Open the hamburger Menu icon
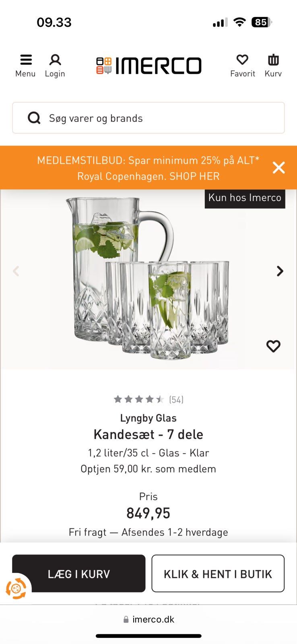Screen dimensions: 297x644 25,59
